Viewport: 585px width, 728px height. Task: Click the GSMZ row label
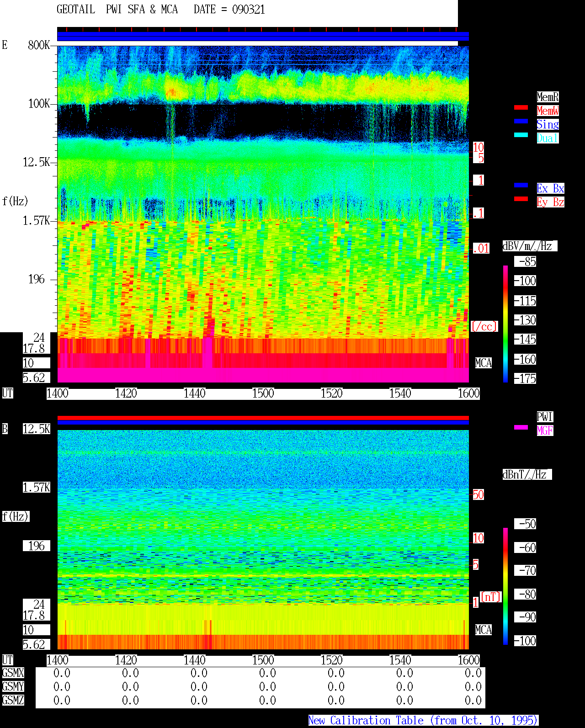coord(13,700)
